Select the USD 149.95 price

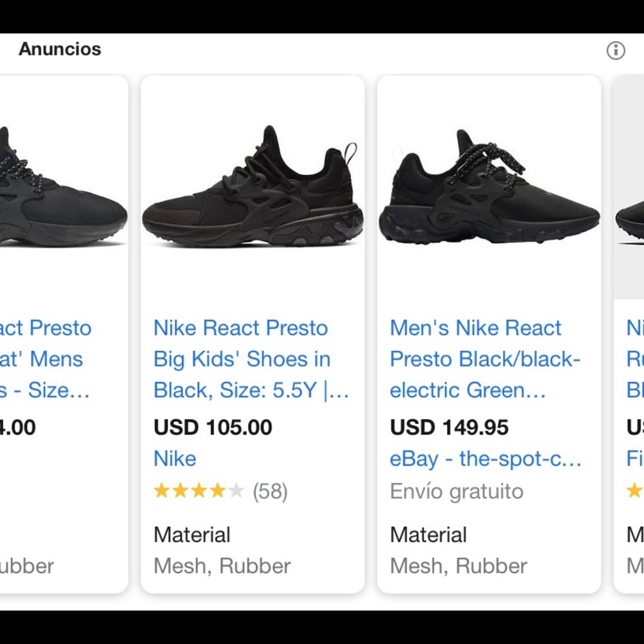(449, 427)
